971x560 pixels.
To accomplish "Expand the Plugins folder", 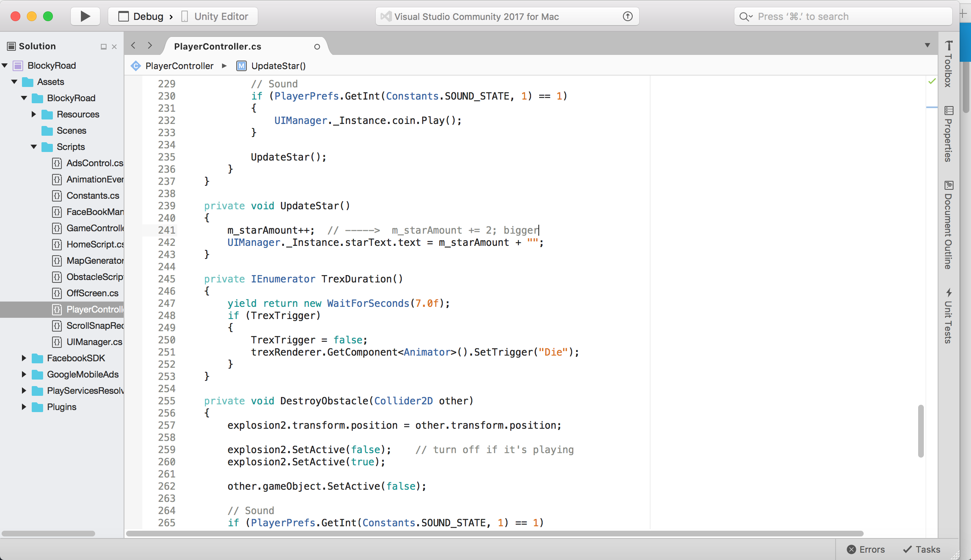I will [24, 407].
